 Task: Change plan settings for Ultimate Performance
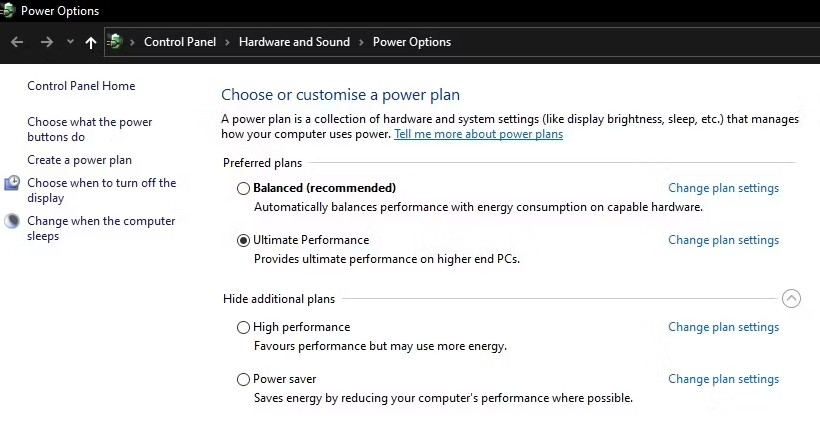(x=724, y=240)
